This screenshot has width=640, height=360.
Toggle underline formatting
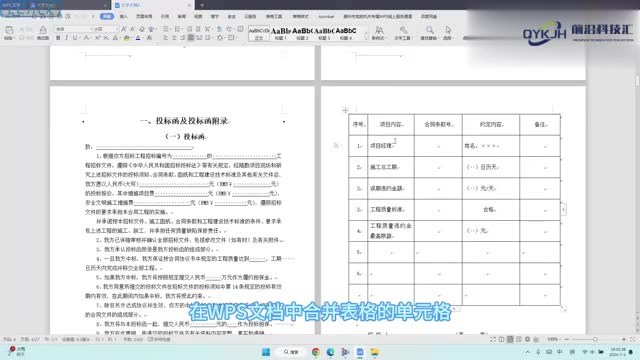[x=75, y=38]
